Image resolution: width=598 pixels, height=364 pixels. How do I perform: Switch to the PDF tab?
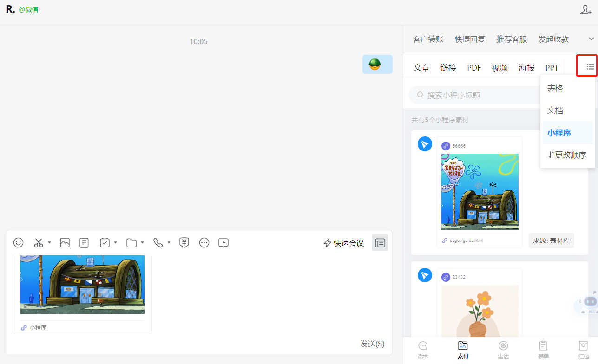474,68
